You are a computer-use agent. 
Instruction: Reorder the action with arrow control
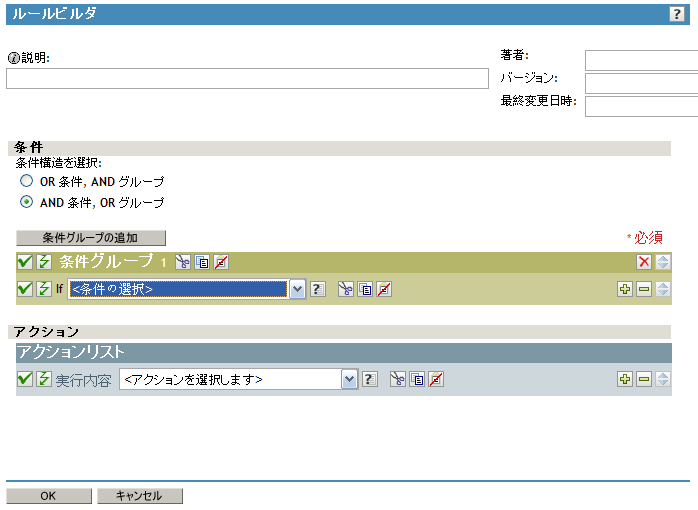663,379
